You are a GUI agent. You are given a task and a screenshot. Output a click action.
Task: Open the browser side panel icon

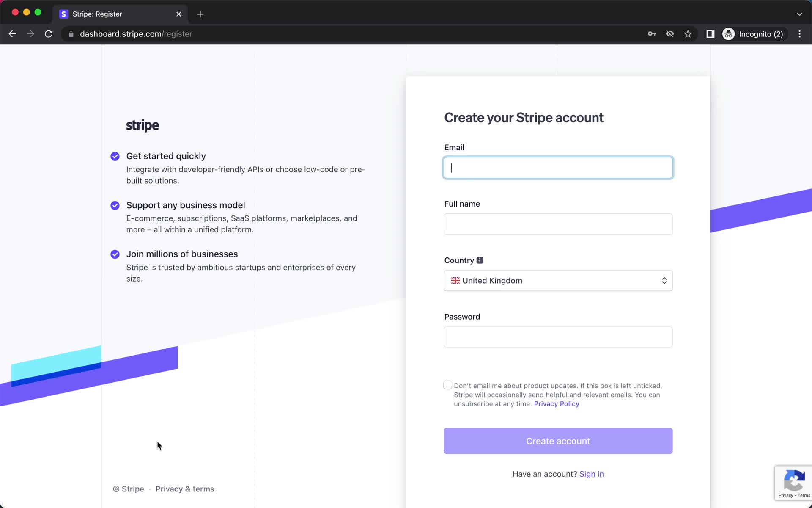coord(710,34)
